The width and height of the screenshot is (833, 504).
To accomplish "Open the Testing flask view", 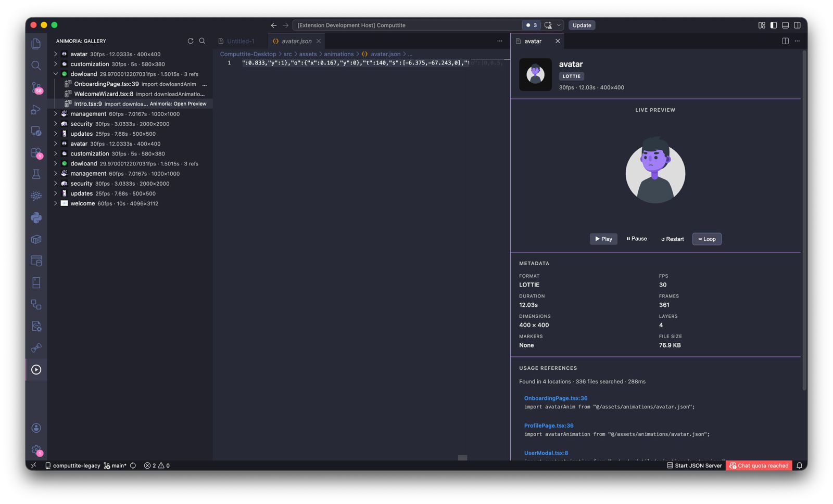I will pos(36,174).
